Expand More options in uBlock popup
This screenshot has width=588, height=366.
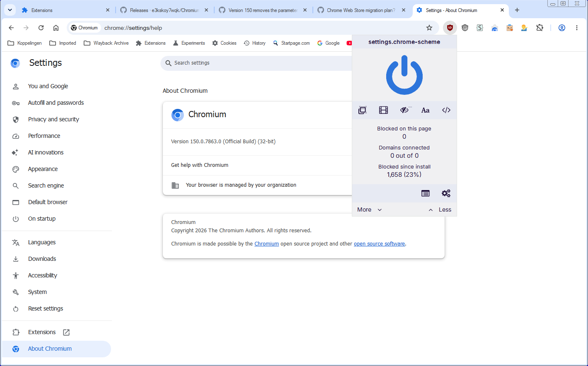[370, 209]
